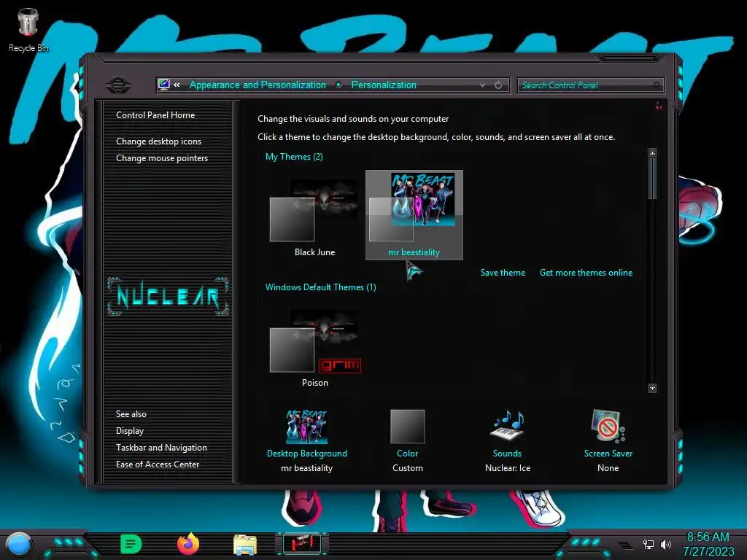Expand the address bar history dropdown
Image resolution: width=747 pixels, height=560 pixels.
click(x=483, y=85)
